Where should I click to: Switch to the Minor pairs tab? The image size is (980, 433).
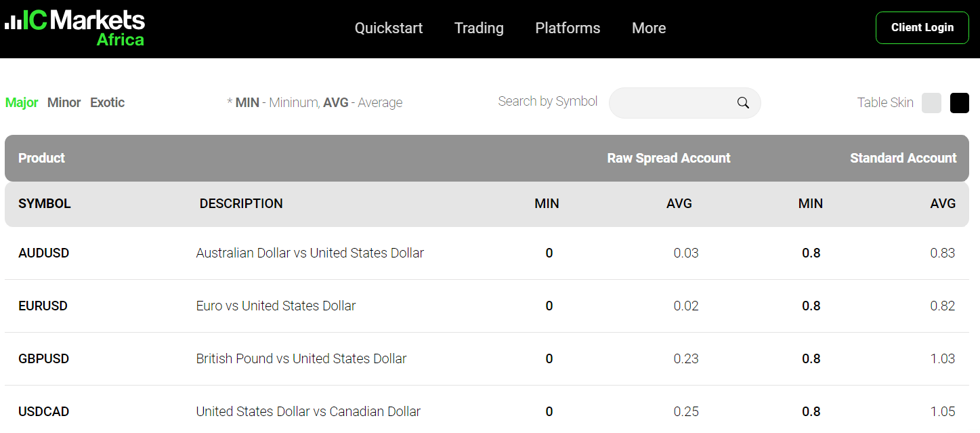coord(64,103)
